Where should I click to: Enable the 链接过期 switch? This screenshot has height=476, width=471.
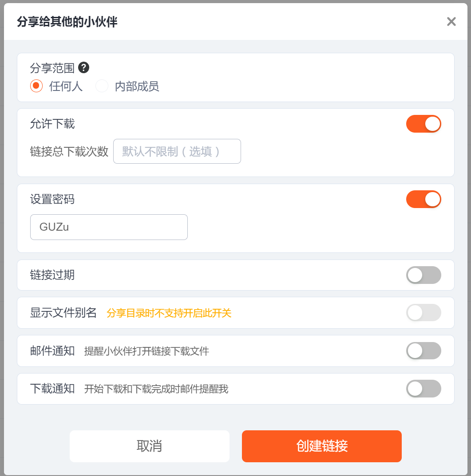424,275
